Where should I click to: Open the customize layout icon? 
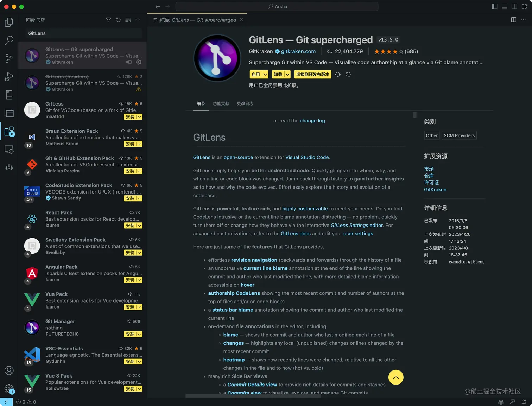(x=524, y=6)
